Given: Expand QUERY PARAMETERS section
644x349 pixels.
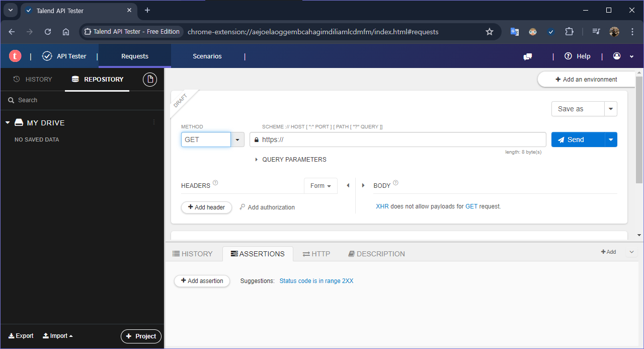Looking at the screenshot, I should [291, 160].
